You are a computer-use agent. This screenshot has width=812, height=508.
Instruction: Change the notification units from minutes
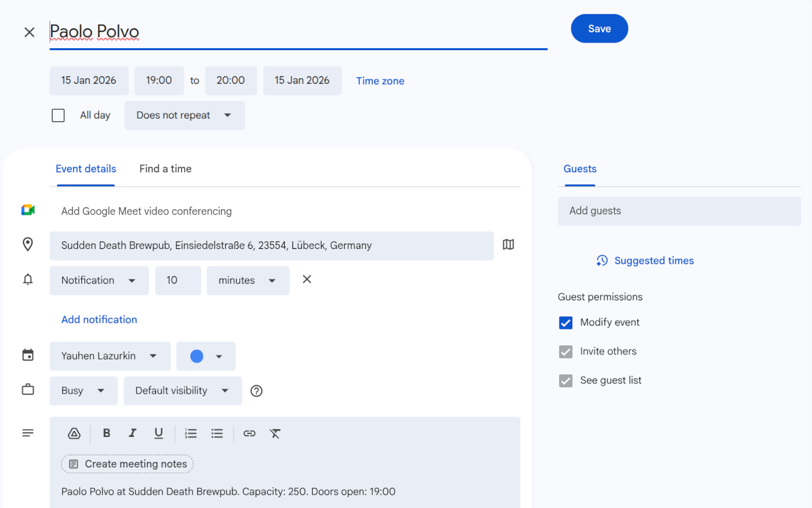(x=248, y=280)
